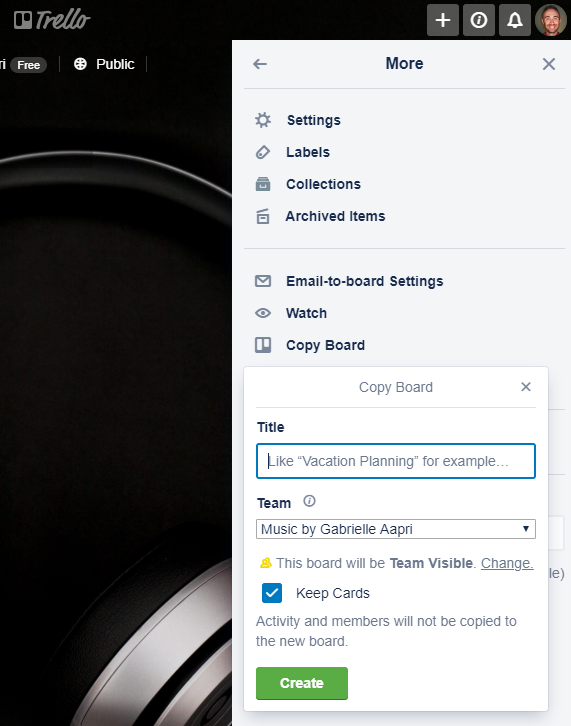Open the Labels menu entry text
This screenshot has height=726, width=571.
308,152
